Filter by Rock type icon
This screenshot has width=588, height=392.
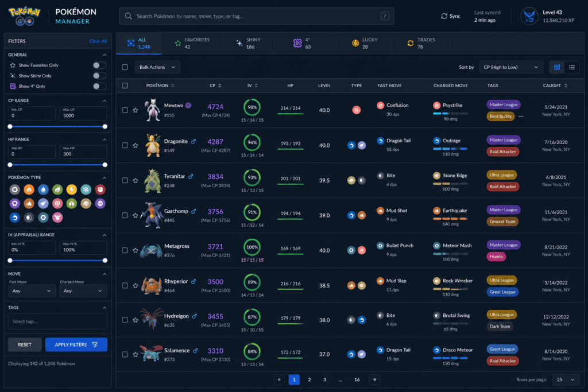(x=86, y=204)
